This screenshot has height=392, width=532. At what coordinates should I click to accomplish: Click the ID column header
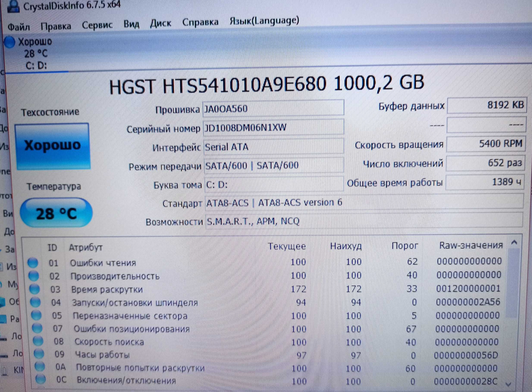coord(52,248)
